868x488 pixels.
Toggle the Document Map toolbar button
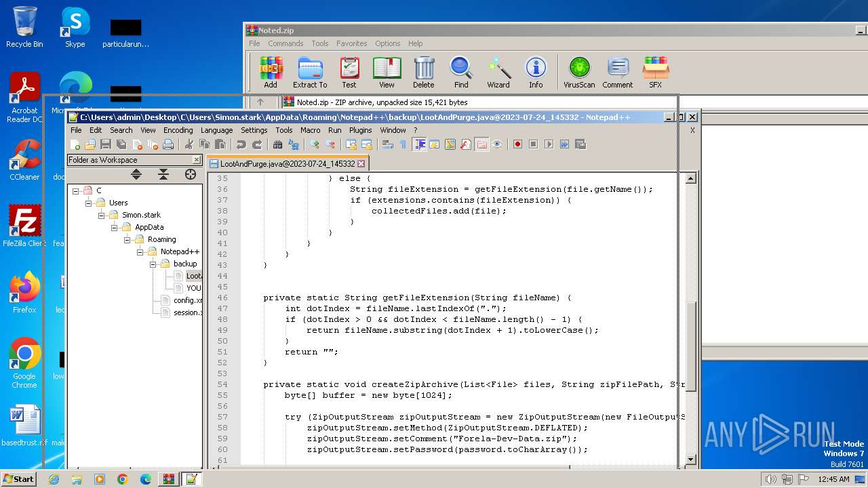tap(450, 144)
